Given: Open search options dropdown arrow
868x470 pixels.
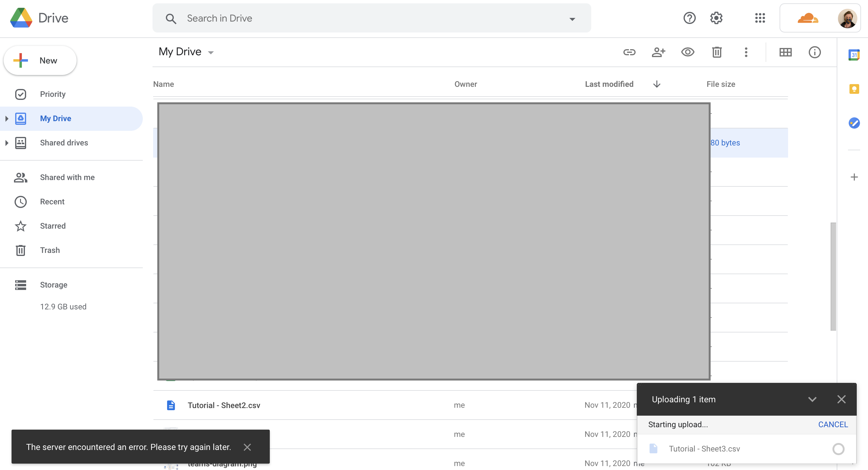Looking at the screenshot, I should tap(572, 19).
